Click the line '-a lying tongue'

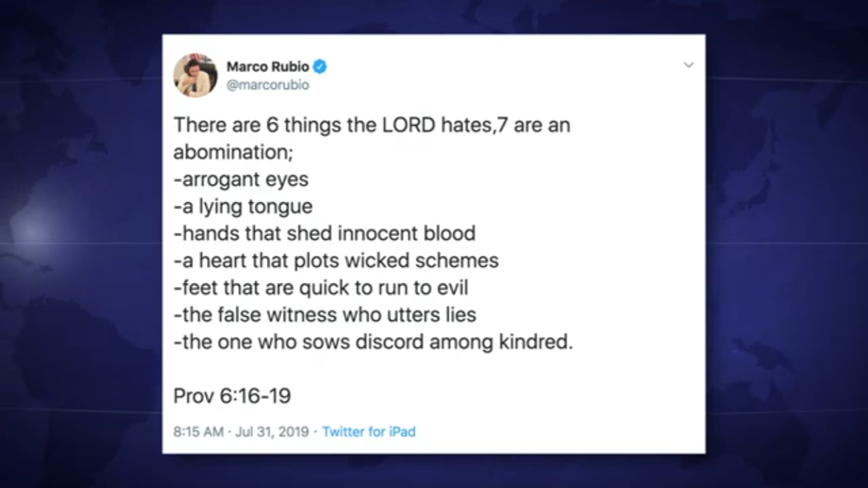coord(243,206)
